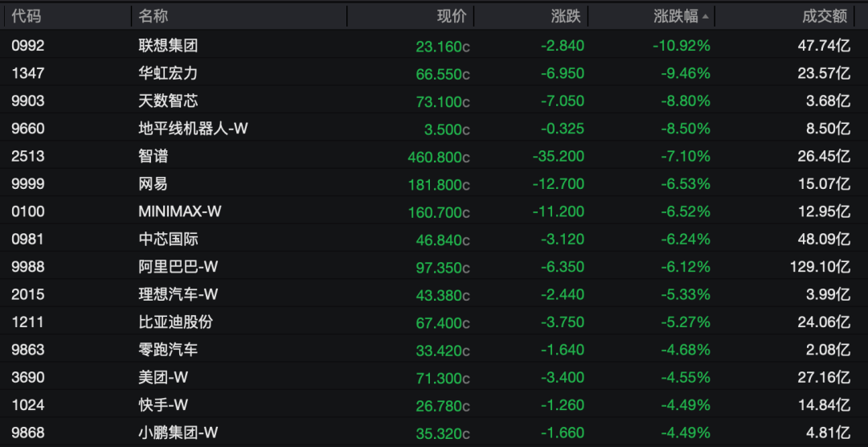Open the 联想集团 stock row
This screenshot has height=447, width=868.
pyautogui.click(x=434, y=45)
